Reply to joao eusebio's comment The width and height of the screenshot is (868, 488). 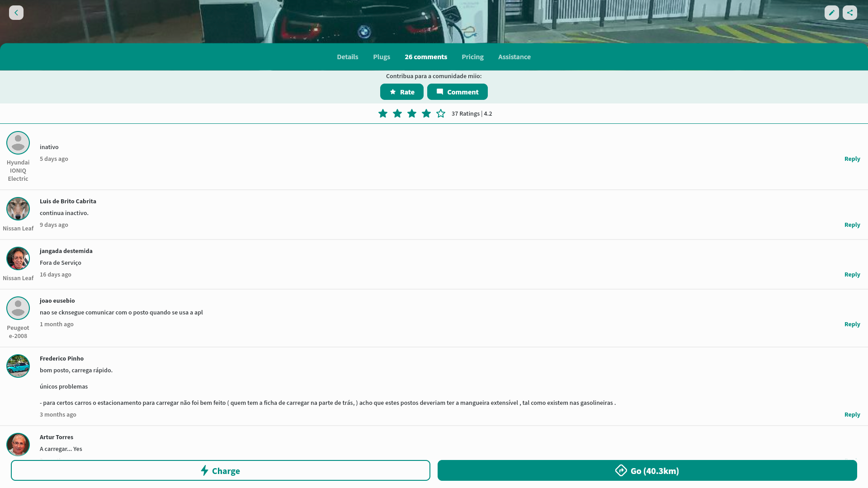click(x=852, y=324)
